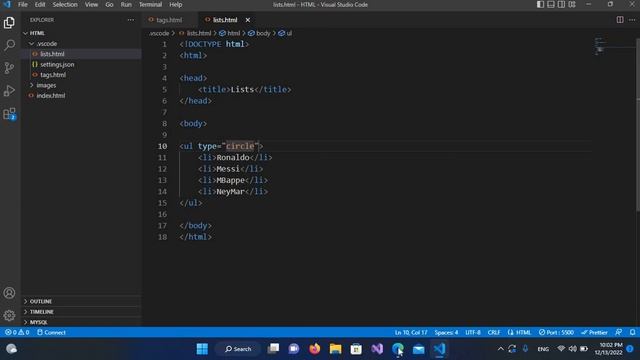Switch to the tags.html editor tab
Viewport: 640px width, 360px height.
[x=170, y=20]
